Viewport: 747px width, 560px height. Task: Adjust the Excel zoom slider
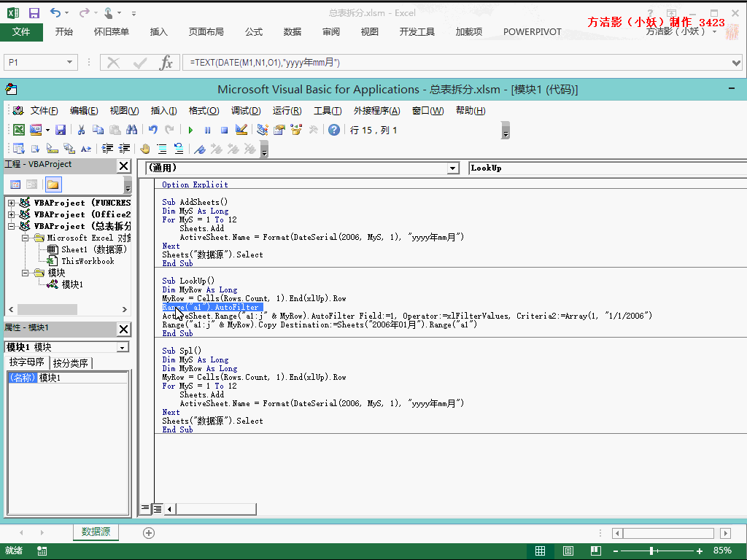tap(651, 551)
